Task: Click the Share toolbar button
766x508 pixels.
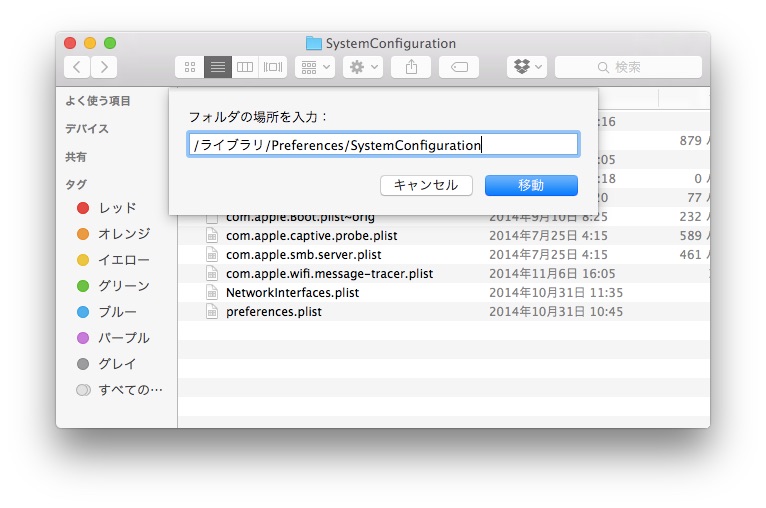Action: pyautogui.click(x=411, y=67)
